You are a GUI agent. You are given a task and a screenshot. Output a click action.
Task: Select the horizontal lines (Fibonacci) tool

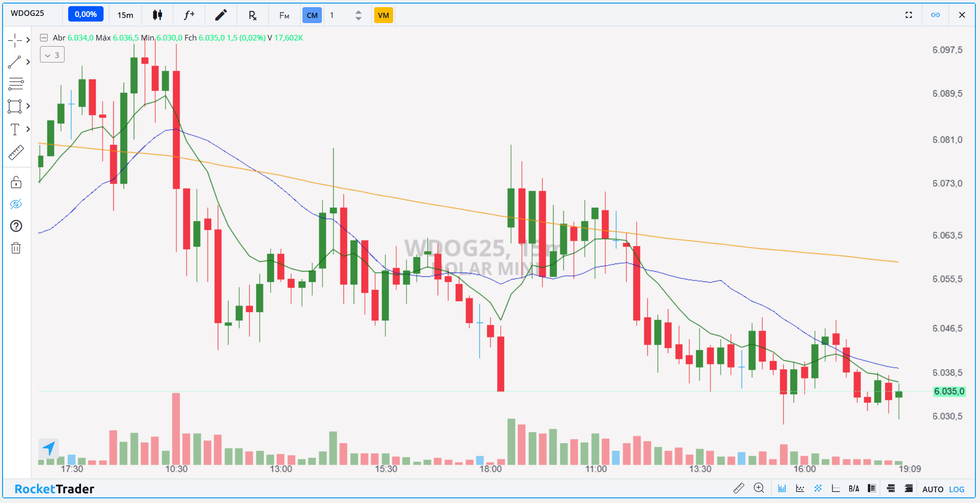point(16,84)
